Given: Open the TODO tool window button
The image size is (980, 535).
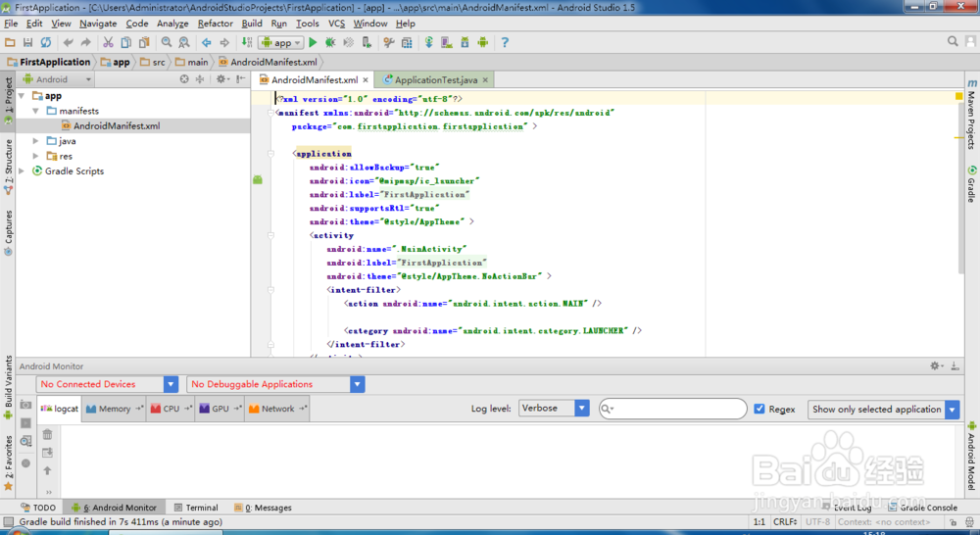Looking at the screenshot, I should (x=38, y=508).
